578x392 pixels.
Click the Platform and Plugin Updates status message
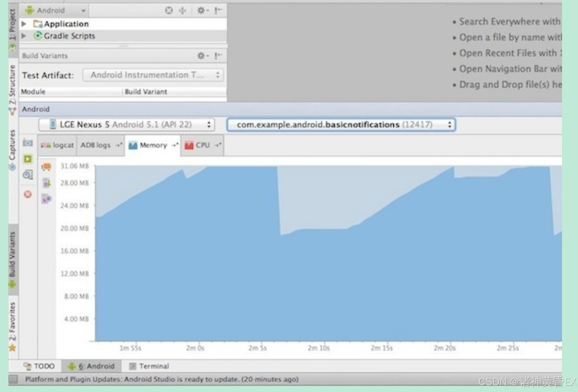162,379
